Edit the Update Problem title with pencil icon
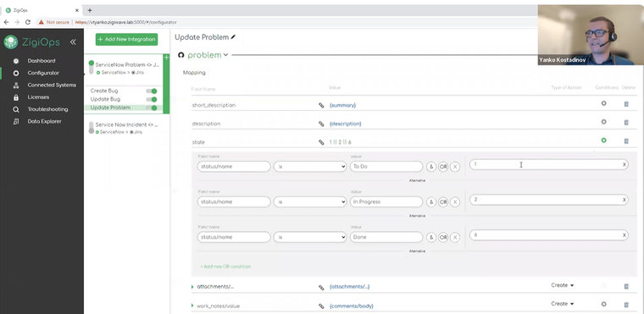 tap(233, 37)
